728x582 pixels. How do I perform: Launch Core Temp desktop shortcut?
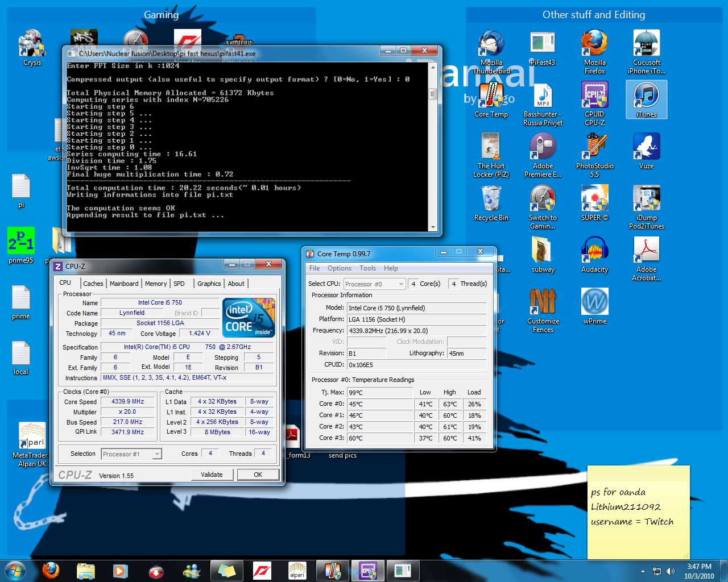point(491,100)
